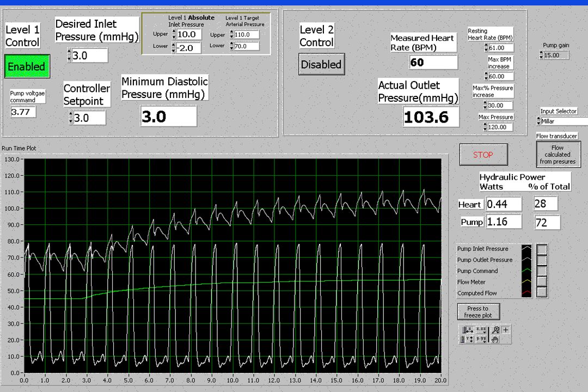
Task: Click the Desired Inlet Pressure value field 3.0
Action: tap(90, 56)
